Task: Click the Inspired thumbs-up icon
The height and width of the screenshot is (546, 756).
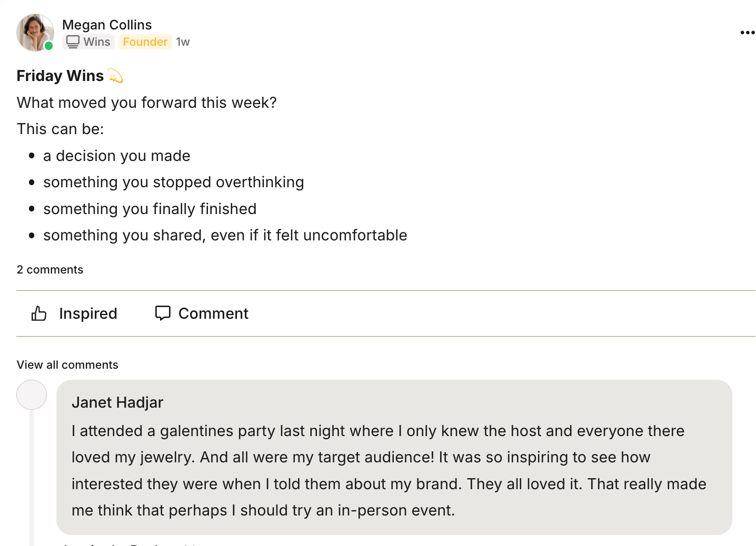Action: click(39, 313)
